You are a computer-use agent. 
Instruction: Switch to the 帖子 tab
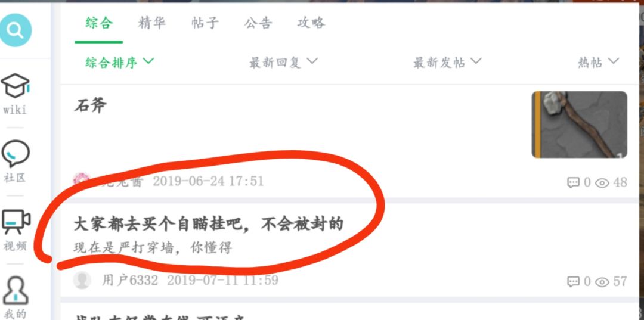coord(205,23)
